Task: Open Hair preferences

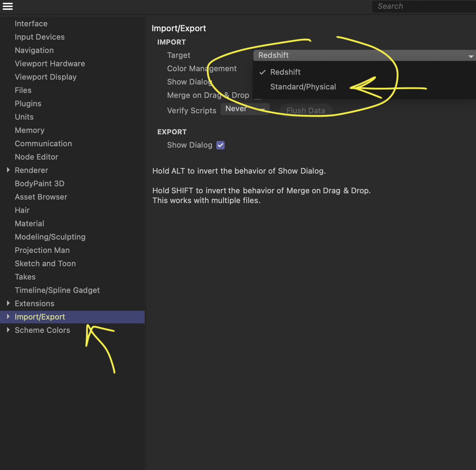Action: pos(22,210)
